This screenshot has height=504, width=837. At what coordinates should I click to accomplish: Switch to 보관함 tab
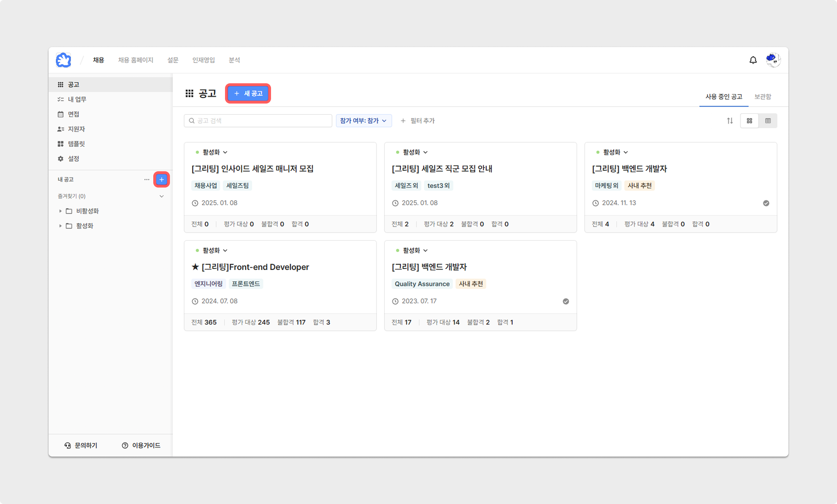(x=762, y=97)
